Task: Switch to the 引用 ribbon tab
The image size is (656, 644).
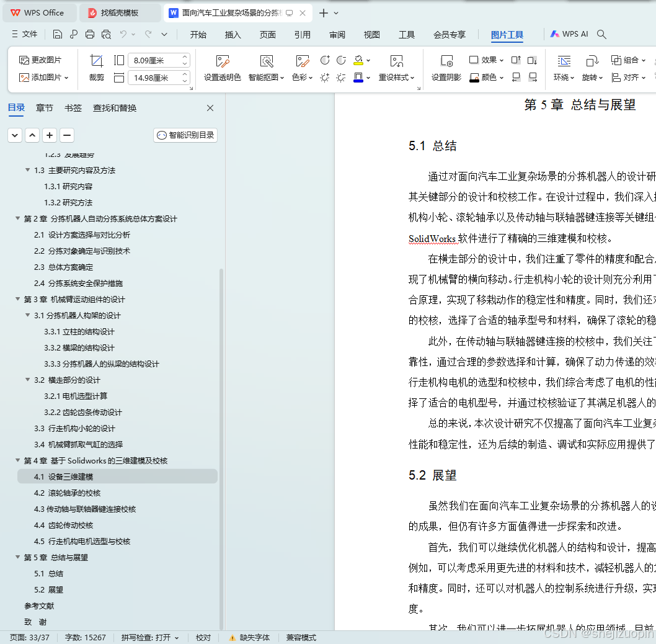Action: [302, 35]
